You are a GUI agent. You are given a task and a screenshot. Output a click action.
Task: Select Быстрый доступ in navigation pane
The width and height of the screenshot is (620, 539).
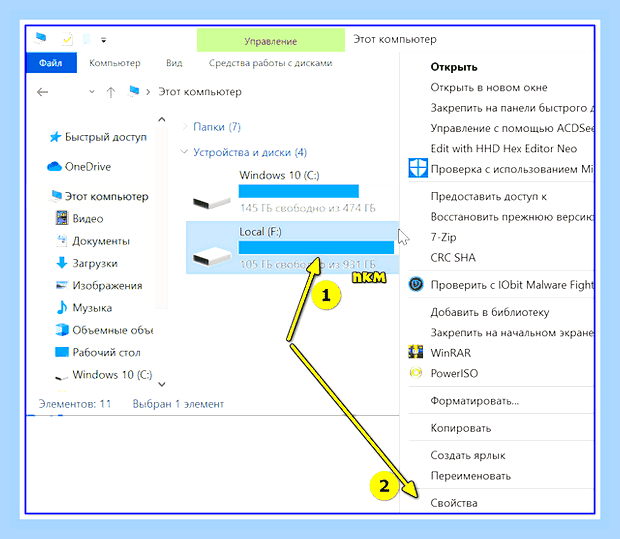point(106,137)
